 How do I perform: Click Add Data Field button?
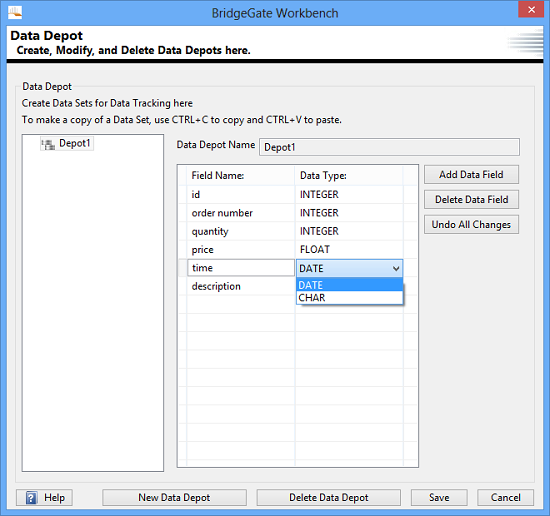471,174
